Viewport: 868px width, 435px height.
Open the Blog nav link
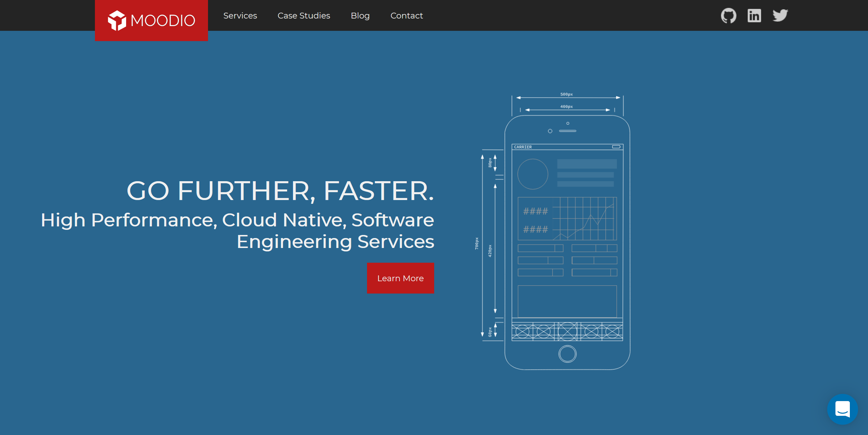pos(360,16)
